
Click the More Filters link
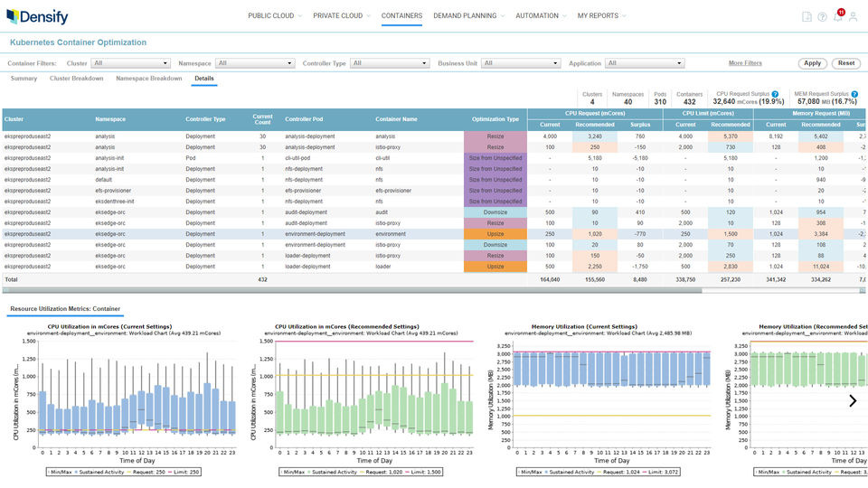click(x=745, y=63)
